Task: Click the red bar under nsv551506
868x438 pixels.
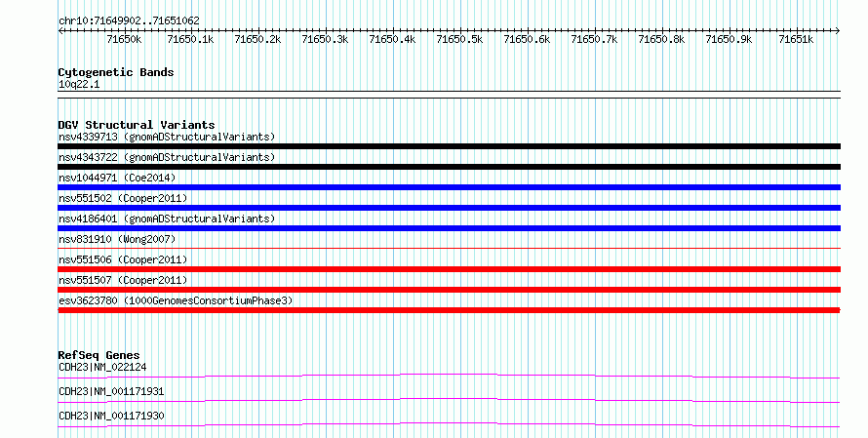Action: 449,269
